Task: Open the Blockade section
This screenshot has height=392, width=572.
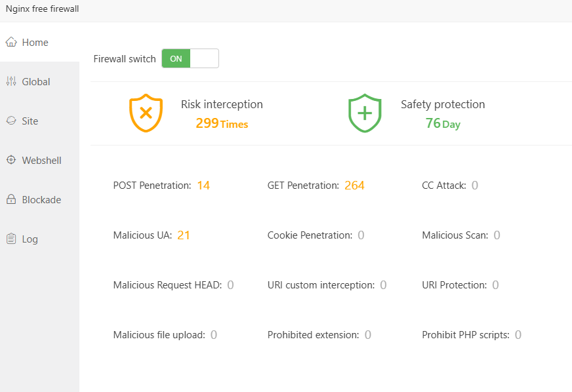Action: (x=41, y=200)
